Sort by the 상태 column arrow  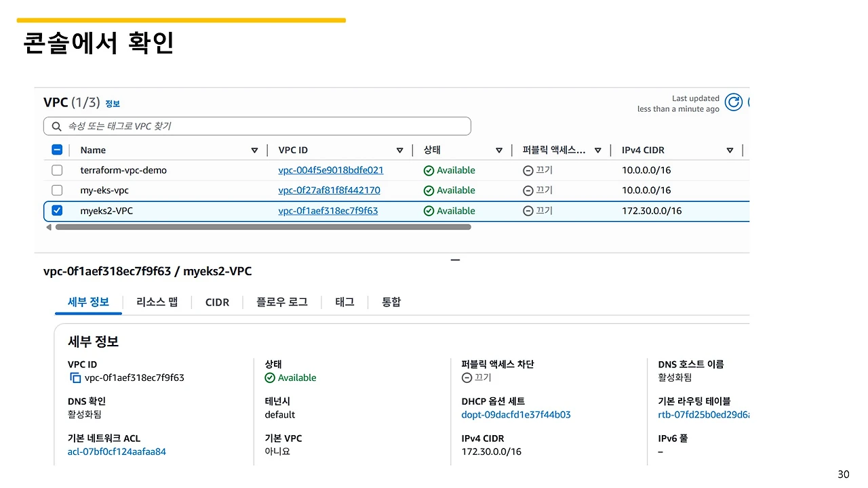498,150
